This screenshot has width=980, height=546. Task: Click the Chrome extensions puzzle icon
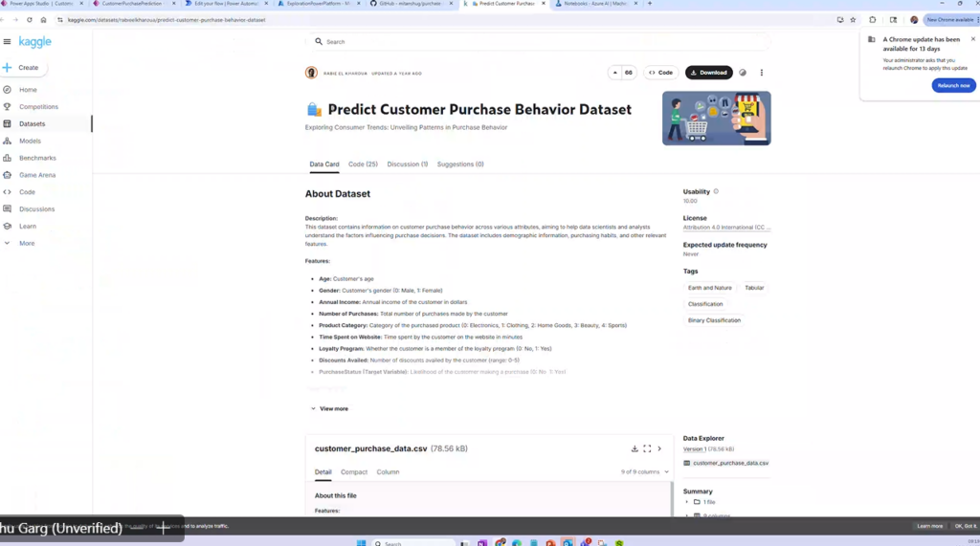click(x=873, y=20)
